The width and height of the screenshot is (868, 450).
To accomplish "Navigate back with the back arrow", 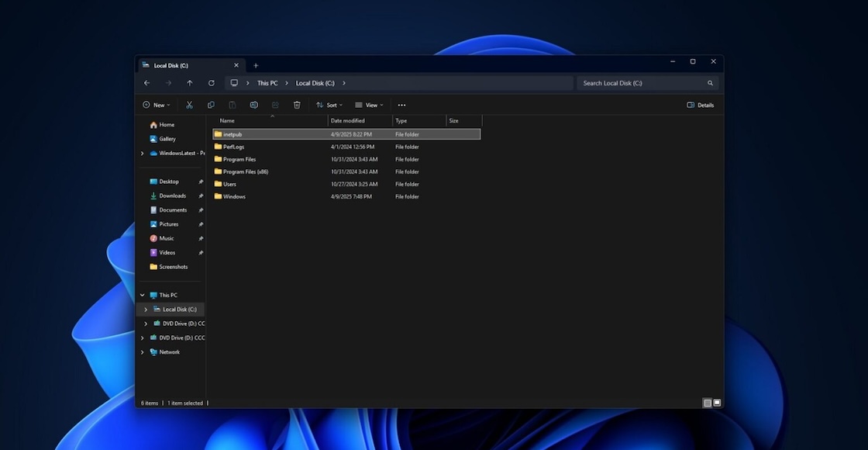I will pos(147,83).
